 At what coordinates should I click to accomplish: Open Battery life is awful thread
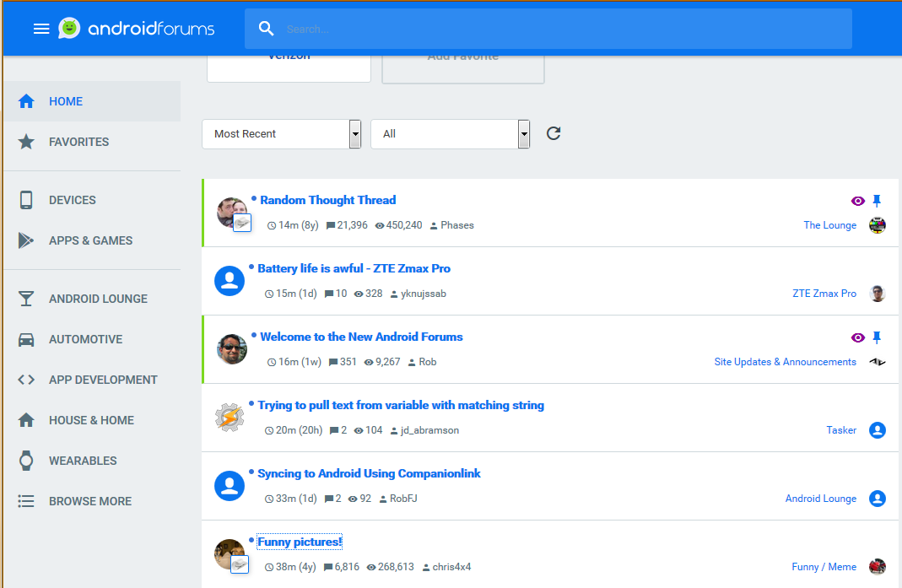coord(354,268)
